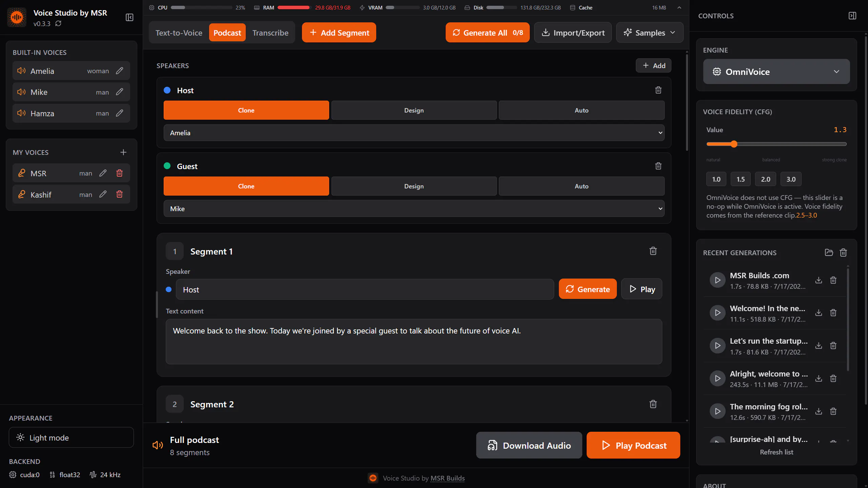Open the Host voice dropdown showing Amelia
This screenshot has width=868, height=488.
point(414,133)
